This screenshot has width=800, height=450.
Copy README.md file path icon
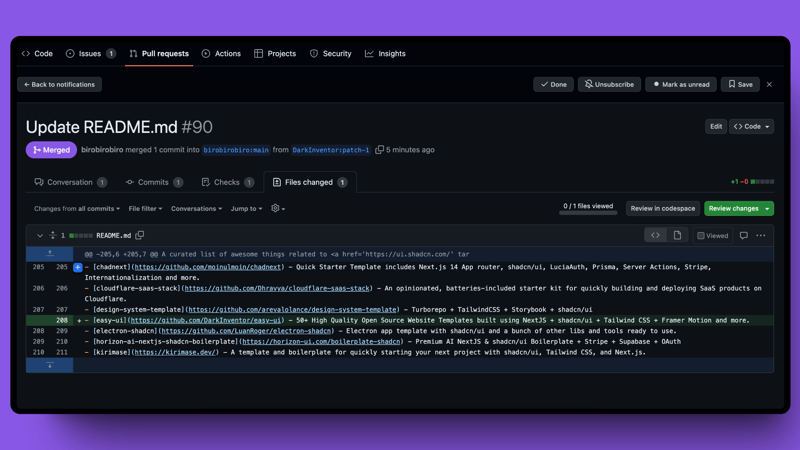(x=140, y=235)
